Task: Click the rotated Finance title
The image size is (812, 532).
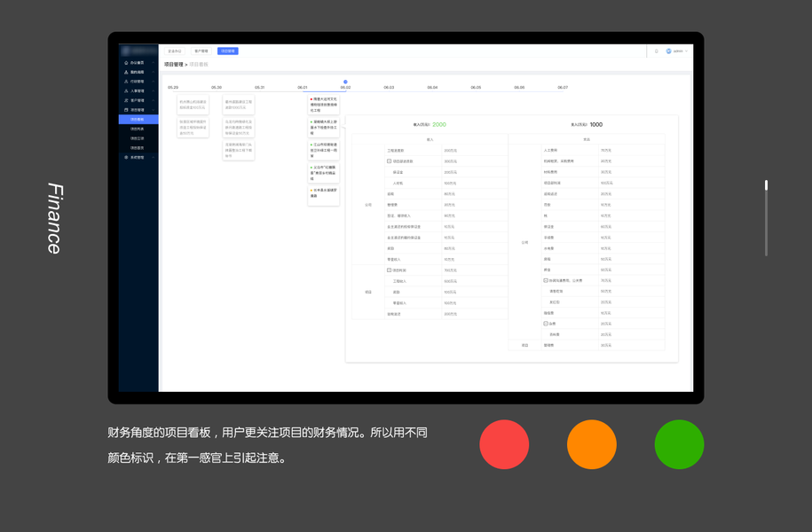Action: [x=55, y=218]
